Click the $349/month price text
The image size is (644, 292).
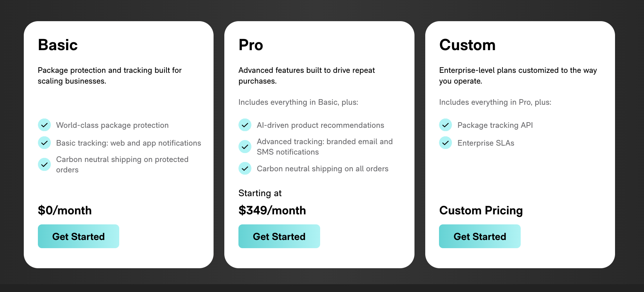point(272,210)
